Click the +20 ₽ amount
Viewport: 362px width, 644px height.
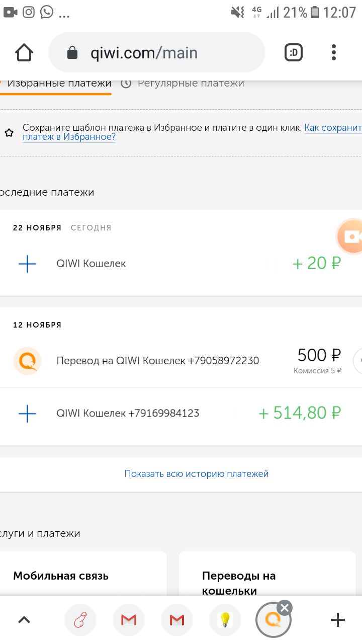click(x=317, y=263)
